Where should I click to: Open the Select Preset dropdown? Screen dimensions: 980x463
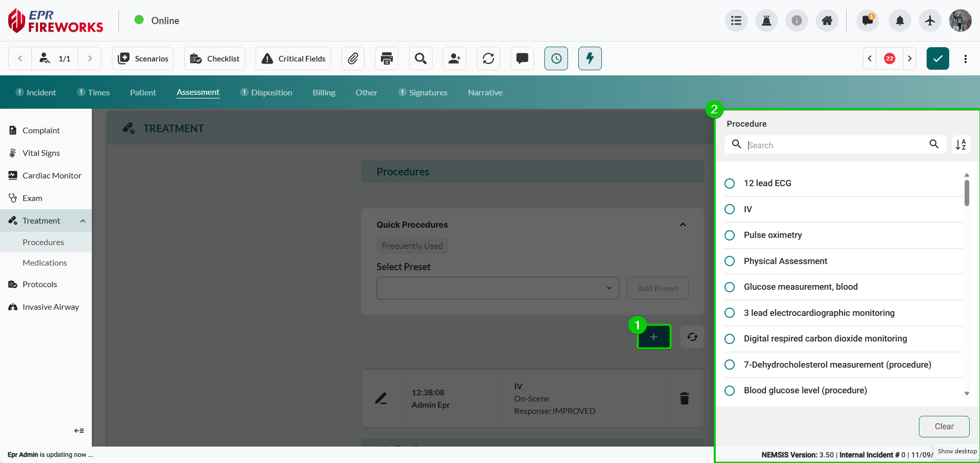pyautogui.click(x=497, y=288)
